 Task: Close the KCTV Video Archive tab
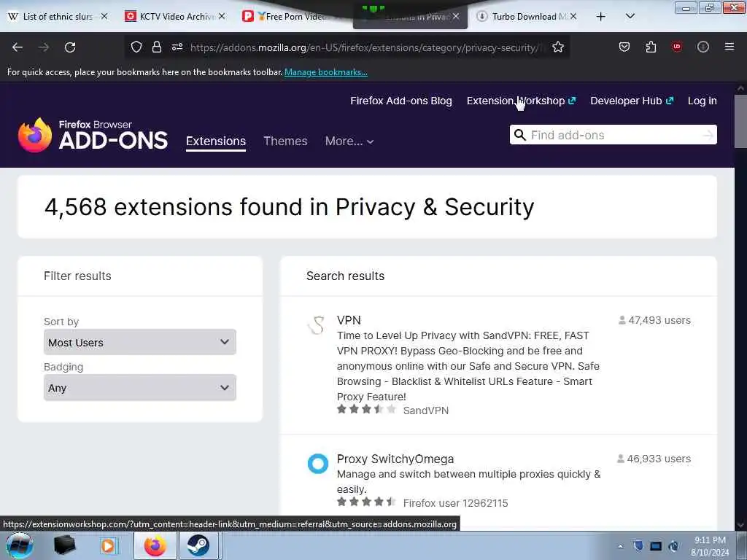tap(222, 16)
